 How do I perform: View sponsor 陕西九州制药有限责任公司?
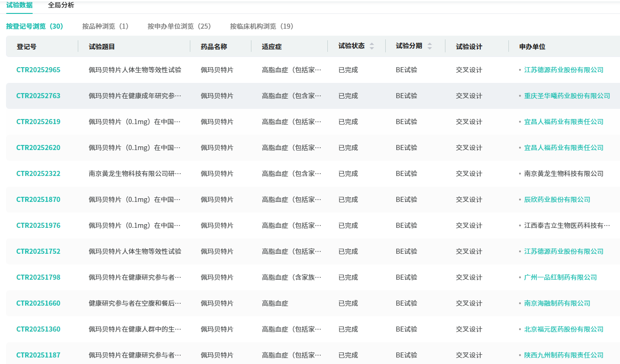pos(564,355)
